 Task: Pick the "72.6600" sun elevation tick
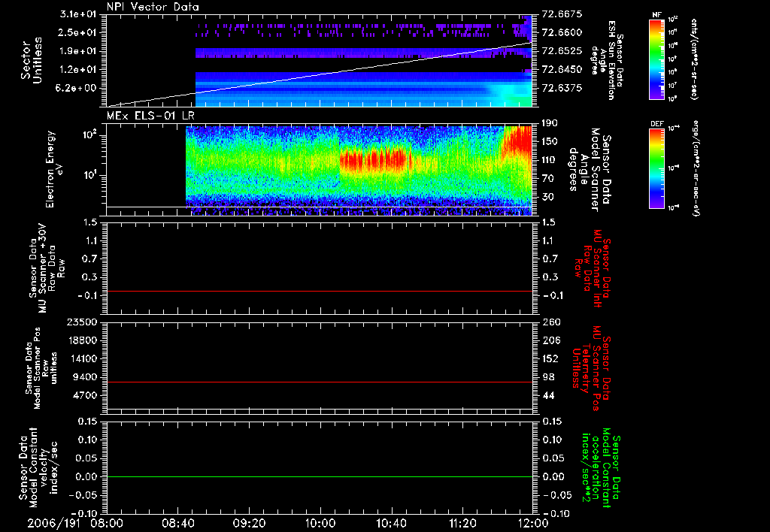[562, 32]
